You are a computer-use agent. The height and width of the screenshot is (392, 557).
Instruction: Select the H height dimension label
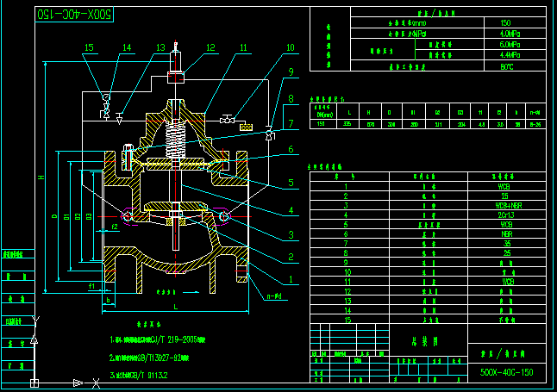point(40,177)
